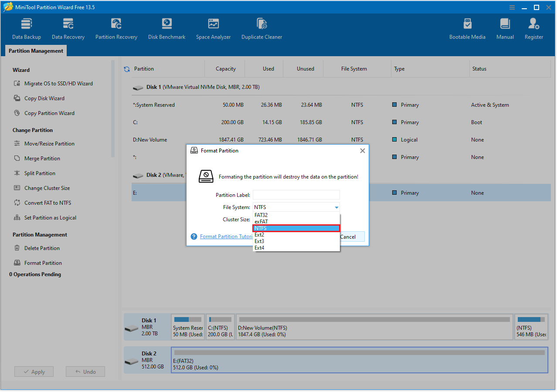557x392 pixels.
Task: Open the Bootable Media creator
Action: click(x=467, y=28)
